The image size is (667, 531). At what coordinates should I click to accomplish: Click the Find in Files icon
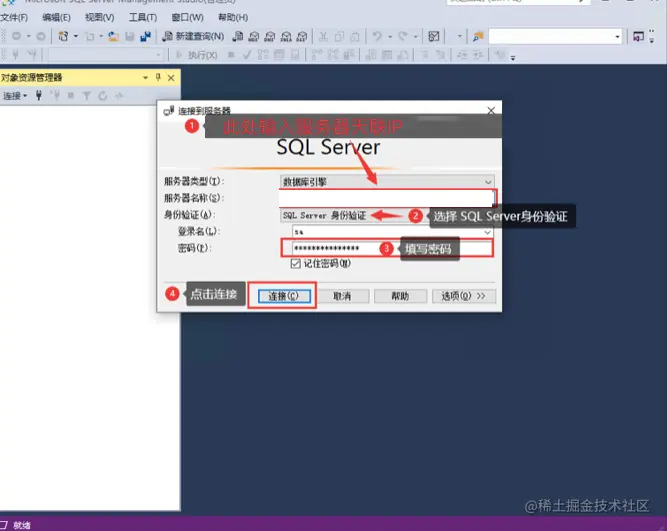pos(478,37)
